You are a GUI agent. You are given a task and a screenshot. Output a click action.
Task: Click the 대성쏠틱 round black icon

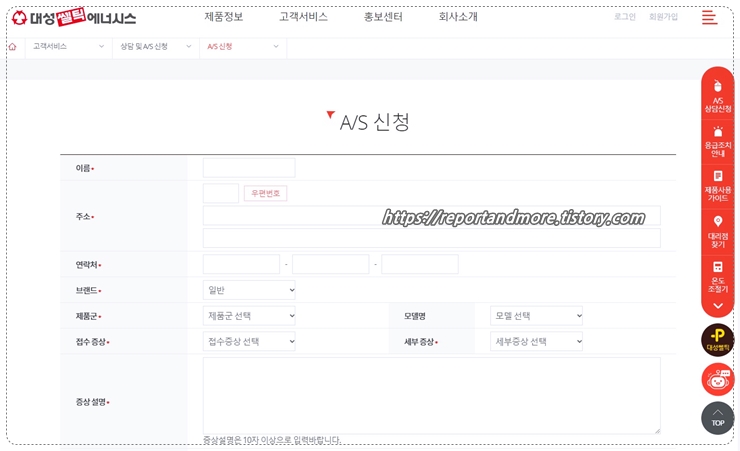(x=718, y=340)
